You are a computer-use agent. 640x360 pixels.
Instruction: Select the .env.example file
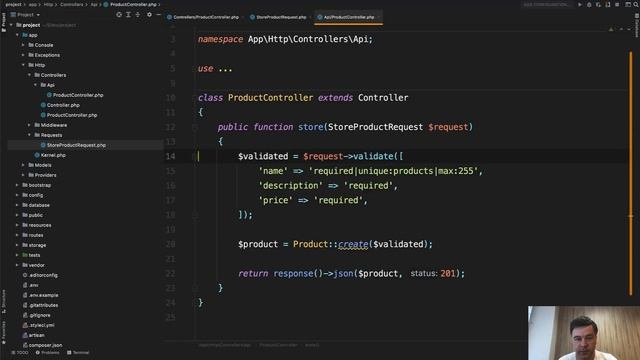(x=40, y=295)
